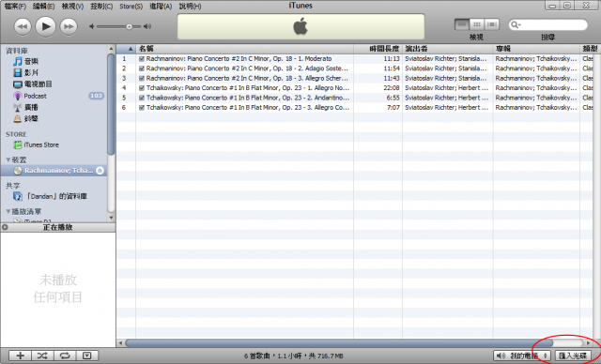601x364 pixels.
Task: Open the 控制(C) menu
Action: pos(101,7)
